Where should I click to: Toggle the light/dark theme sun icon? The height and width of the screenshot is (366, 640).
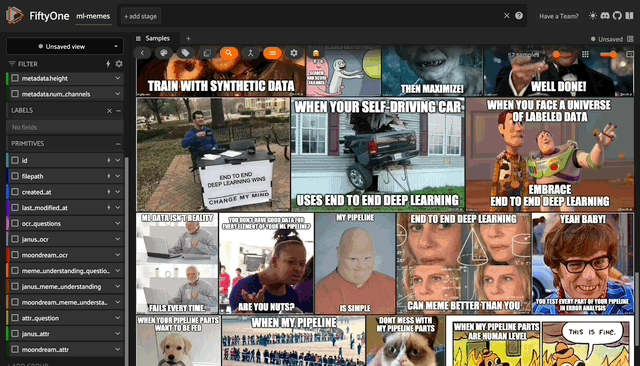pos(593,16)
